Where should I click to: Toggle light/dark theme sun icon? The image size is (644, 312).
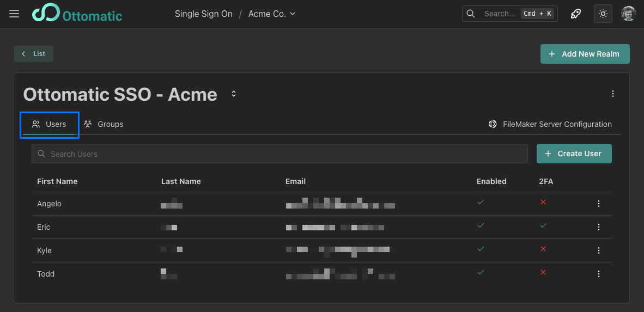click(603, 14)
